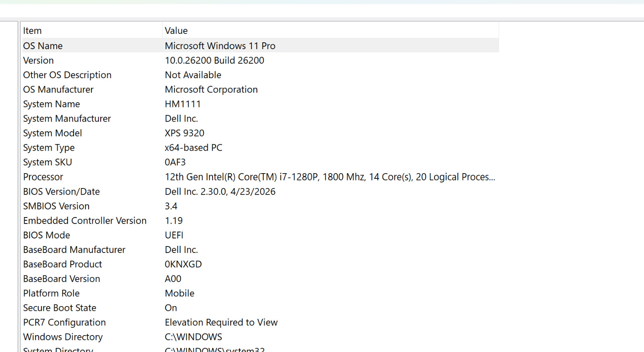Select the Processor row label
644x352 pixels.
click(x=43, y=177)
